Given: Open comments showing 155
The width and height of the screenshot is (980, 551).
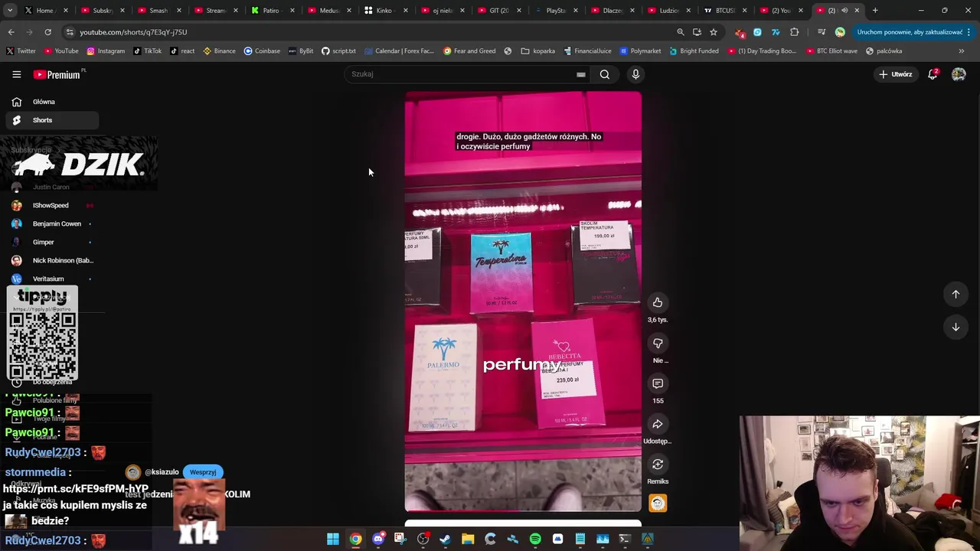Looking at the screenshot, I should (658, 383).
